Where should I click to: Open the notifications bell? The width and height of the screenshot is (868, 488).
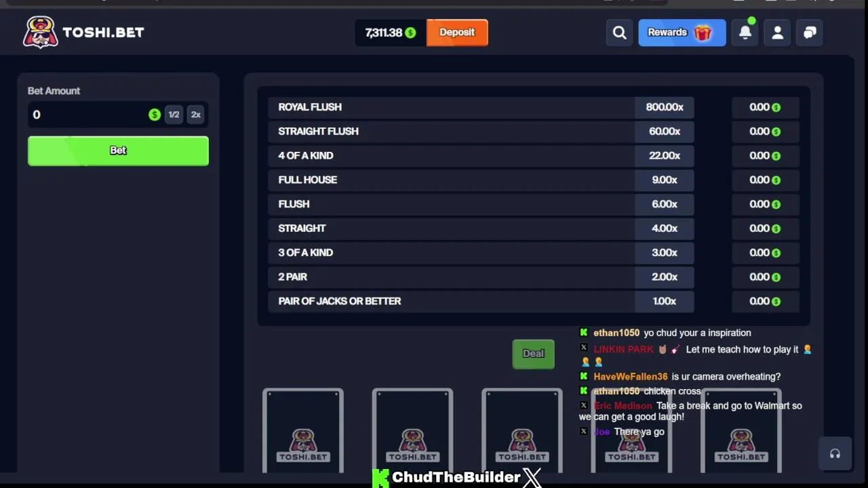coord(745,33)
